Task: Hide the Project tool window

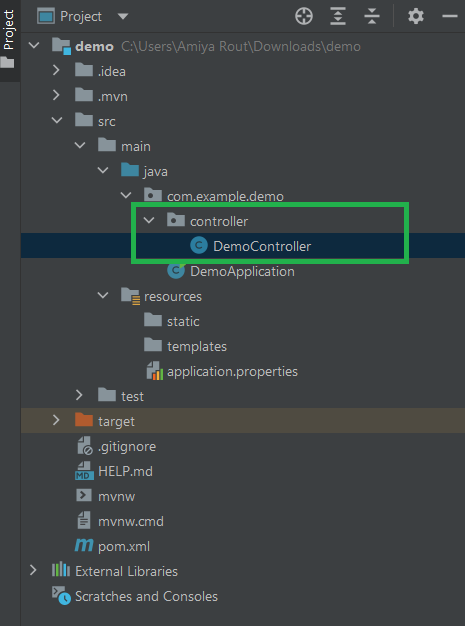Action: (x=450, y=16)
